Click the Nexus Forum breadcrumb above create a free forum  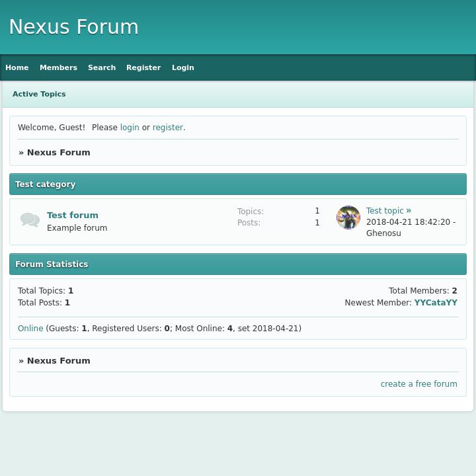click(58, 361)
